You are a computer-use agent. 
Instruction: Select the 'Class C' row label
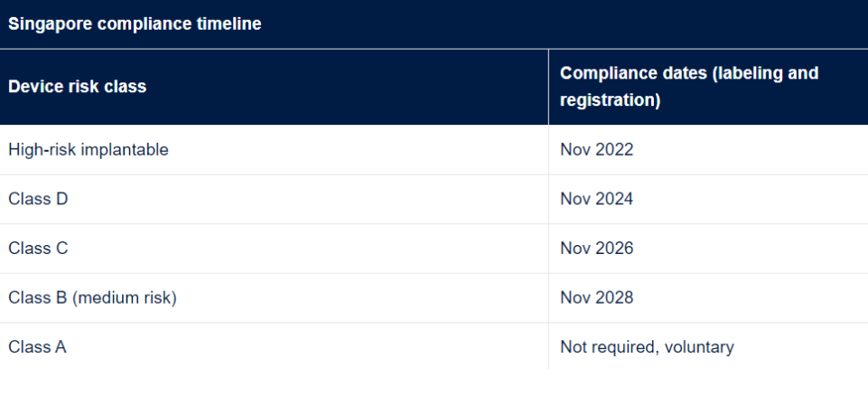(x=38, y=249)
